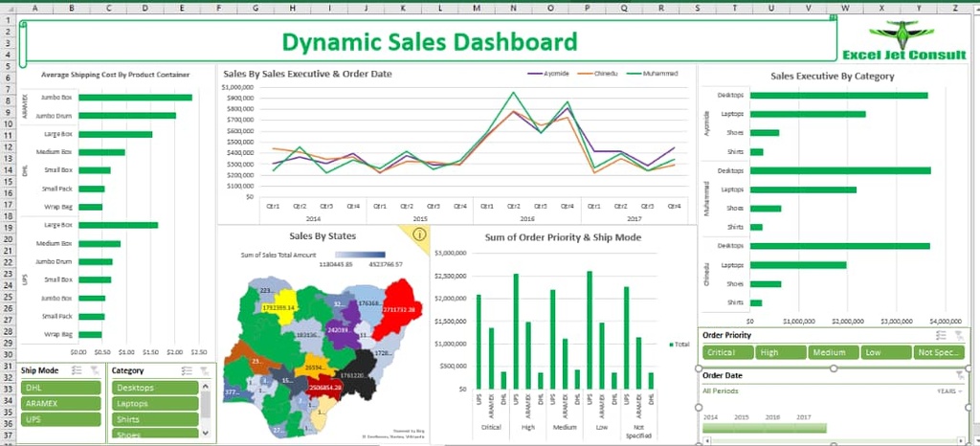Select 2014 segment in Order Date timeline
The image size is (980, 446).
click(718, 428)
